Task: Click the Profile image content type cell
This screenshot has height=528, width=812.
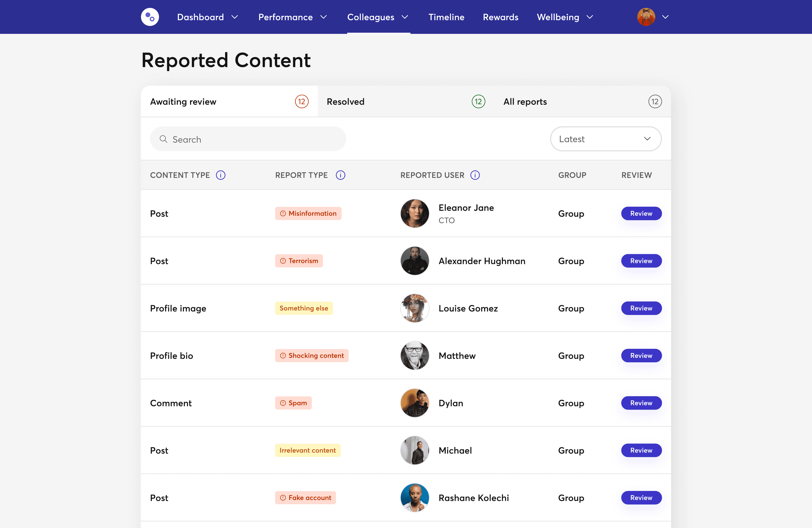Action: 178,308
